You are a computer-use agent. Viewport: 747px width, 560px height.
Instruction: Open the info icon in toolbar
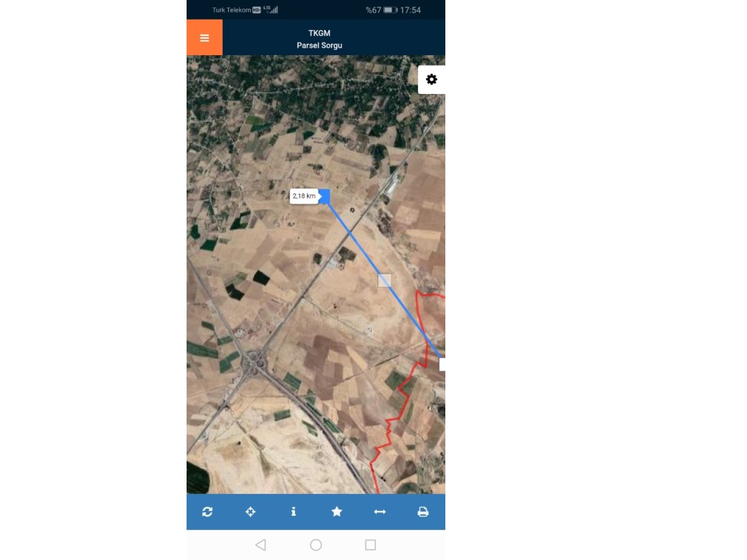[293, 512]
